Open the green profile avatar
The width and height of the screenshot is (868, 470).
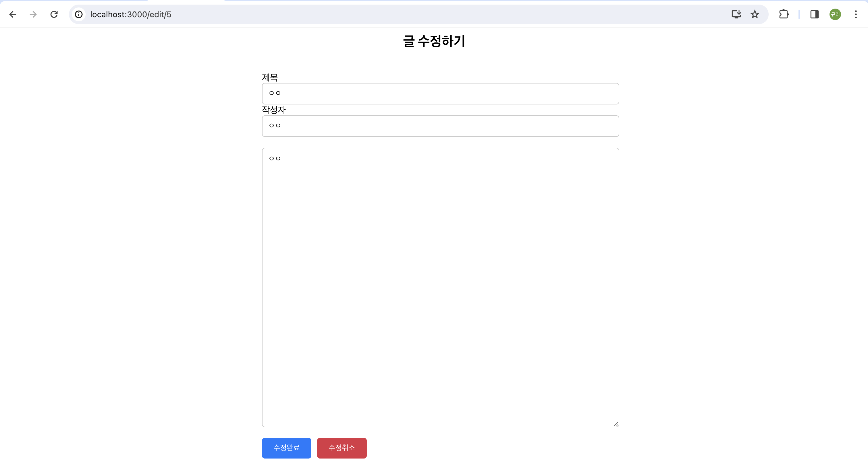click(x=835, y=14)
